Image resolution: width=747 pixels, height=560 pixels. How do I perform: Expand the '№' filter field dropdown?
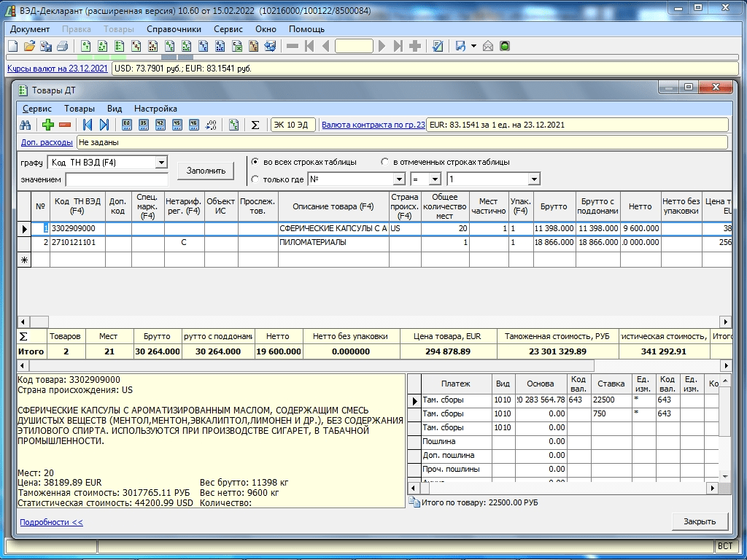click(x=399, y=179)
